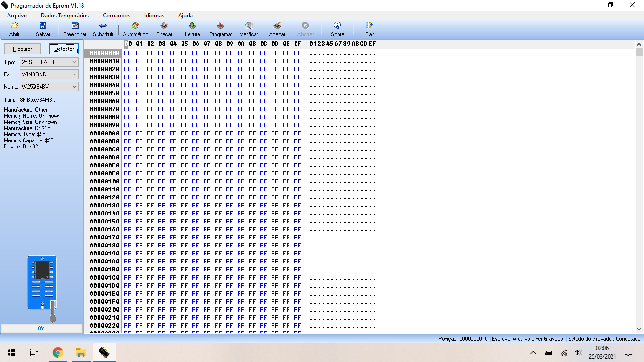The height and width of the screenshot is (362, 644).
Task: Click the Memory Size: Unknown line
Action: point(30,122)
